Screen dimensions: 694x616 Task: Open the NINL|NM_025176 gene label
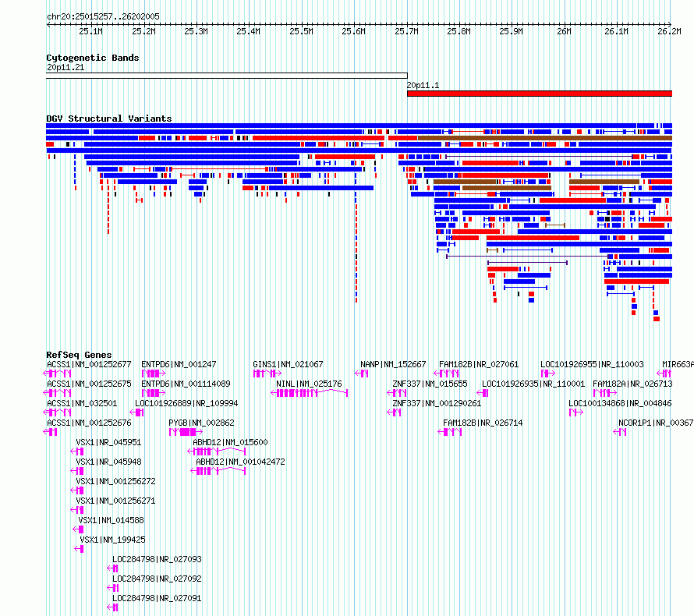click(309, 384)
